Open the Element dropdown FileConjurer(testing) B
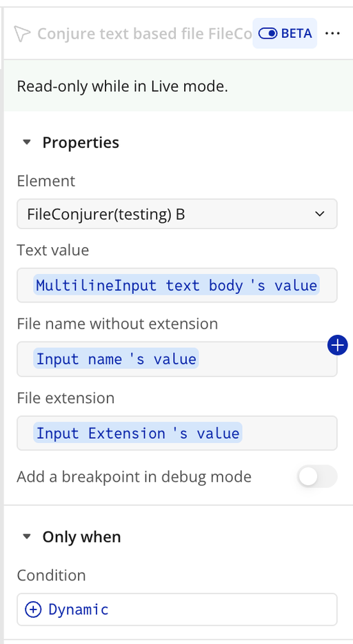Image resolution: width=353 pixels, height=644 pixels. click(177, 214)
